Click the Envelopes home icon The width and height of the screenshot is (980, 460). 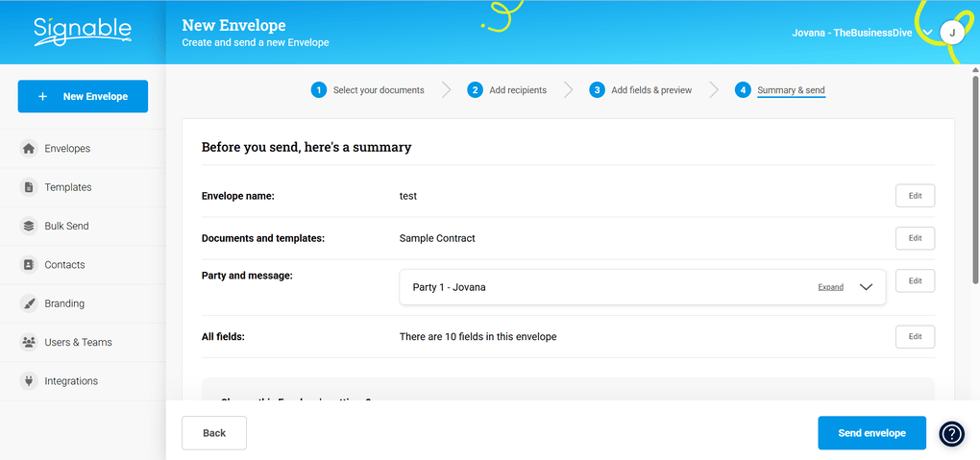(28, 149)
